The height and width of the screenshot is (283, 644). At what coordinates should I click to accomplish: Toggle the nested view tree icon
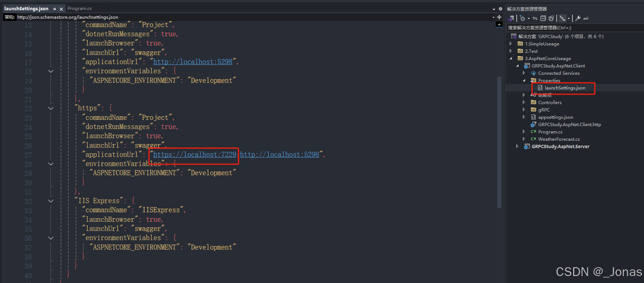(x=563, y=18)
